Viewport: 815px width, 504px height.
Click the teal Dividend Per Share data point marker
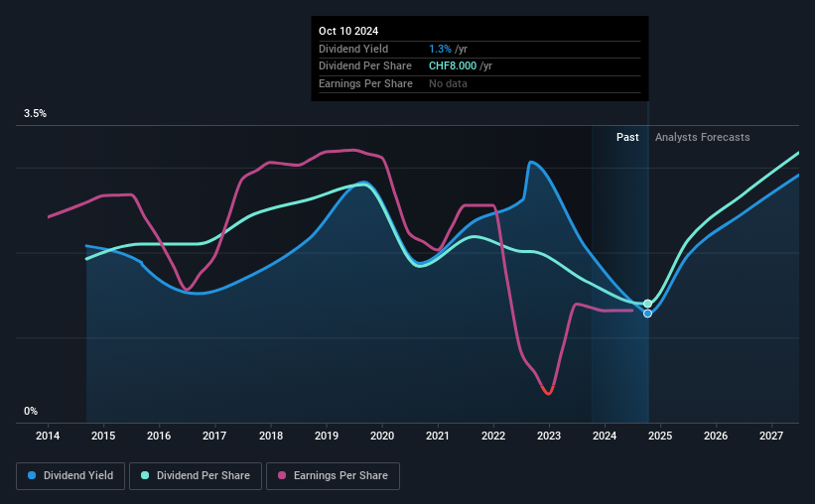647,304
